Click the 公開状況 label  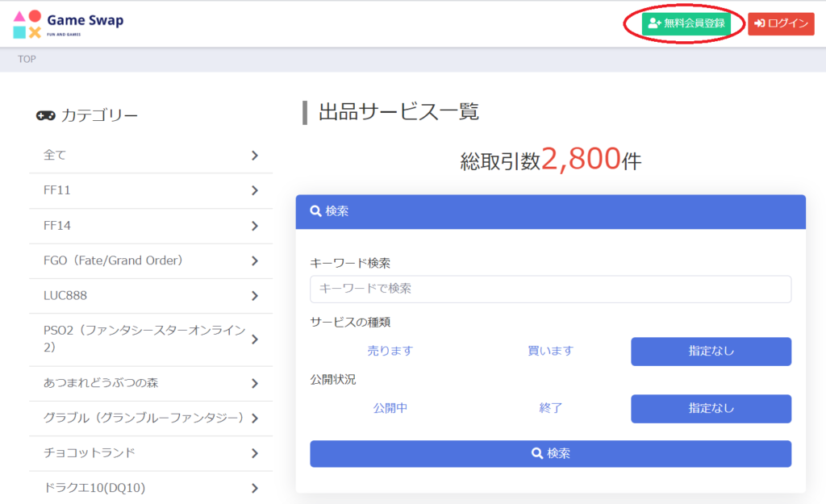point(333,379)
